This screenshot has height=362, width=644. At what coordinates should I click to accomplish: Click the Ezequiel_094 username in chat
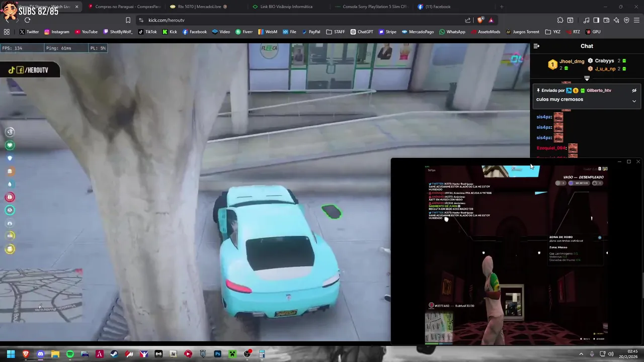(x=551, y=148)
